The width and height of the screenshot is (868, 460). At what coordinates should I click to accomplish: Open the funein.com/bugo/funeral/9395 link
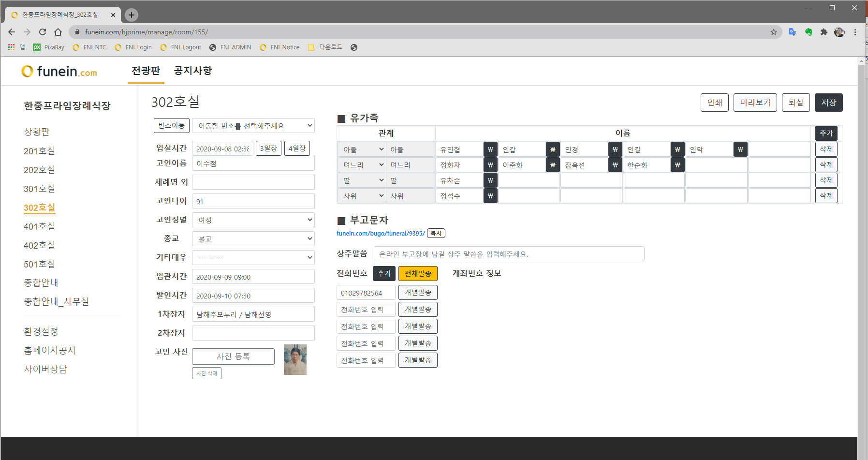click(x=381, y=233)
